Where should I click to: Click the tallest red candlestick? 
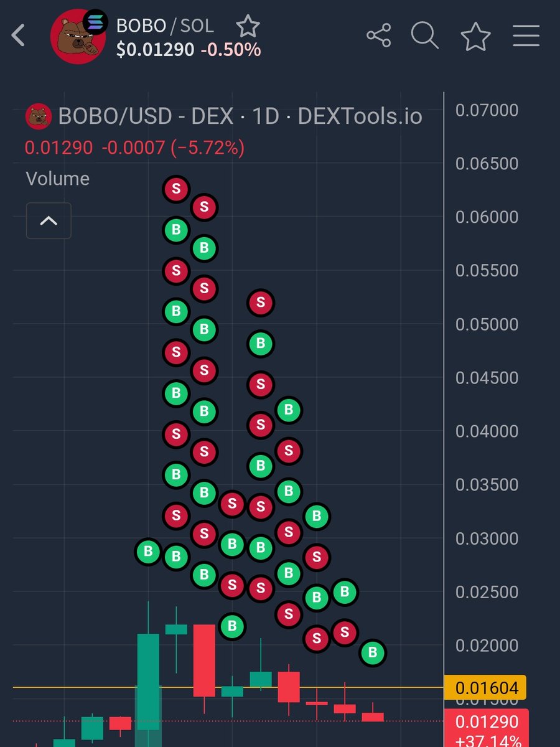click(205, 661)
